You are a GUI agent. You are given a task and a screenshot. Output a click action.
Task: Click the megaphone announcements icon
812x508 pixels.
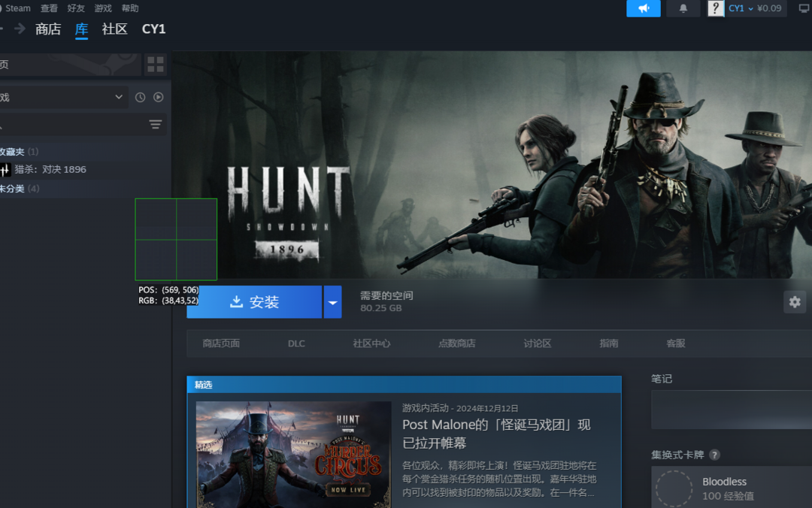coord(643,8)
